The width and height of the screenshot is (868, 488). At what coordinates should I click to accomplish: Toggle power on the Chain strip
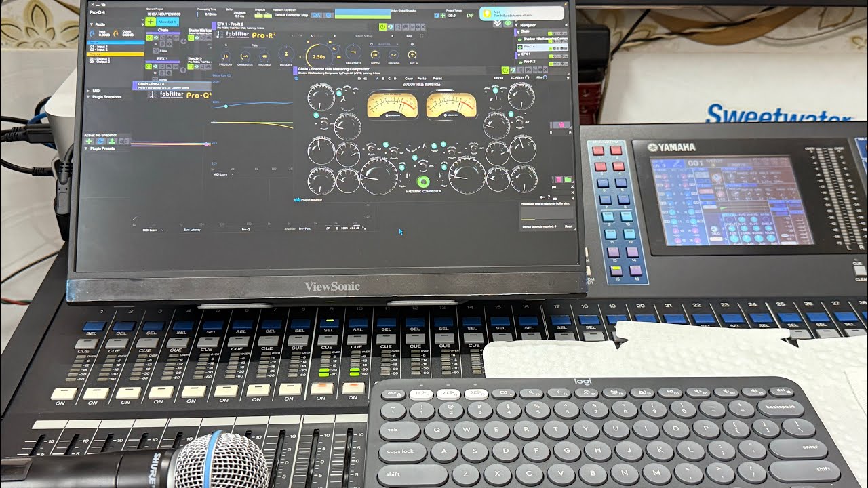149,37
